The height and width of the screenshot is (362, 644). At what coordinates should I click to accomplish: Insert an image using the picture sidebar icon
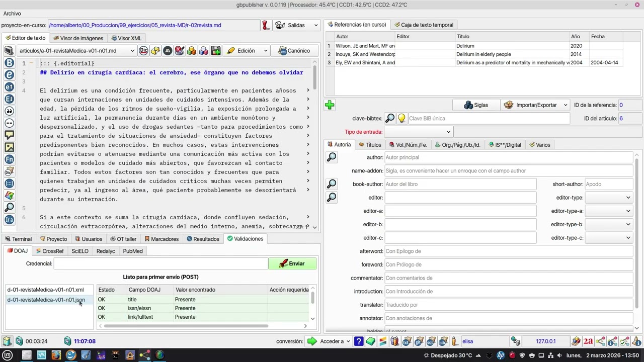point(9,147)
